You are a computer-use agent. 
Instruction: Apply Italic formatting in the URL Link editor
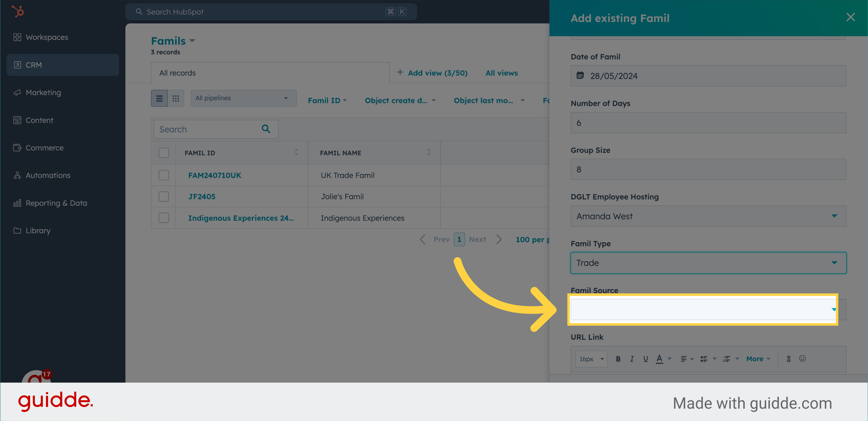click(x=632, y=359)
